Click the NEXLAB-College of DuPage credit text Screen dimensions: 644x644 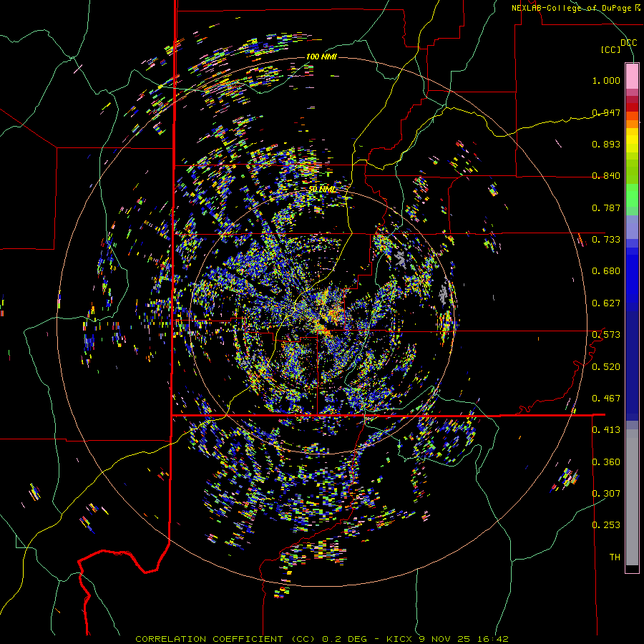[x=572, y=8]
